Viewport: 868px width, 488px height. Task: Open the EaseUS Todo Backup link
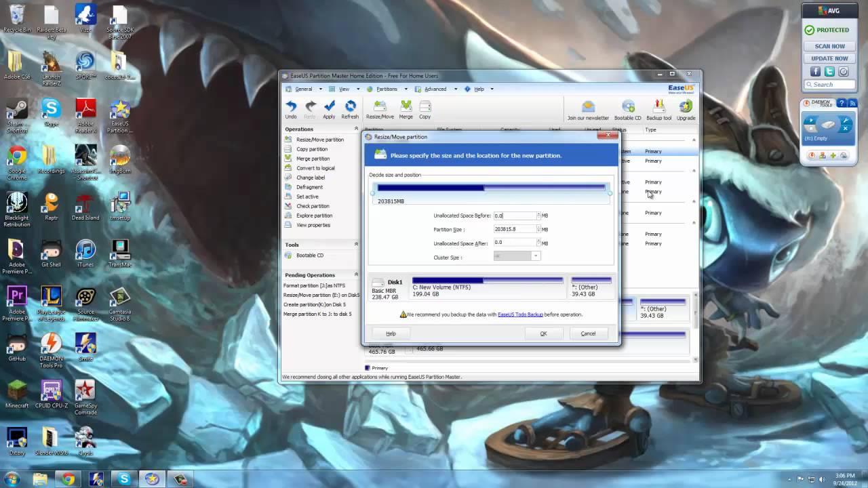tap(520, 314)
